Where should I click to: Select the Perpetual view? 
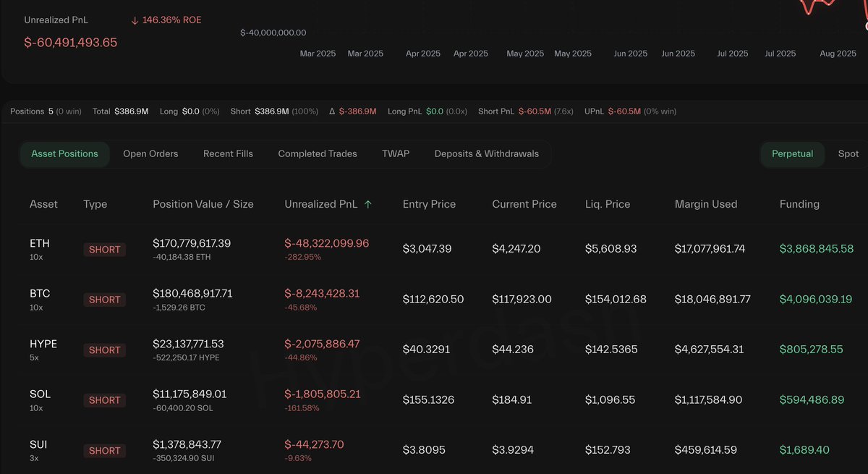[x=792, y=153]
